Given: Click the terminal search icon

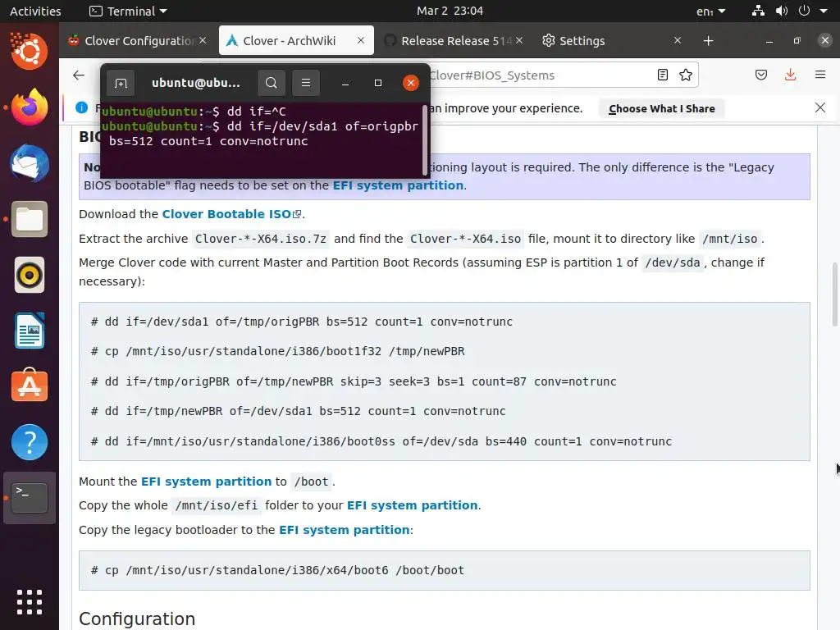Looking at the screenshot, I should (272, 83).
